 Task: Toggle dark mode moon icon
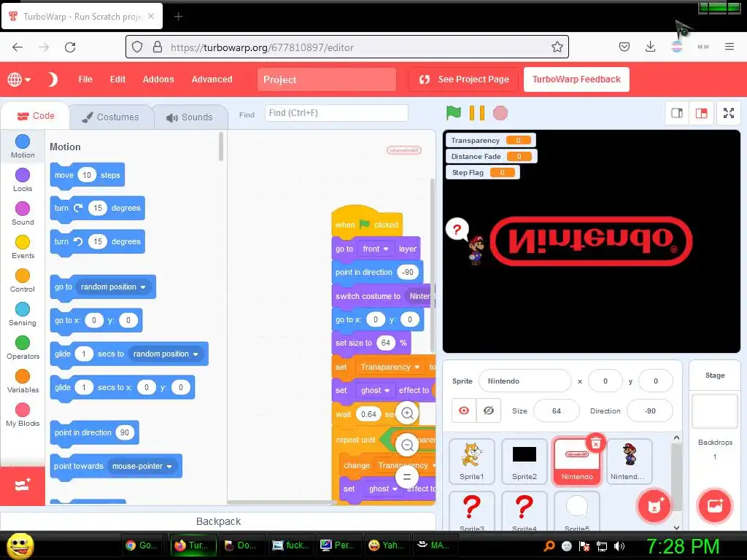(53, 79)
